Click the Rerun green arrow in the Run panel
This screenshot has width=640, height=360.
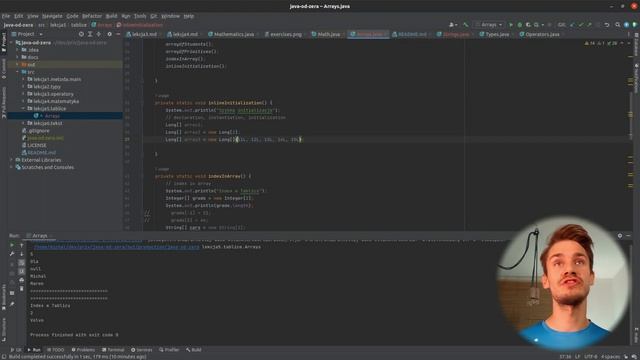point(12,245)
